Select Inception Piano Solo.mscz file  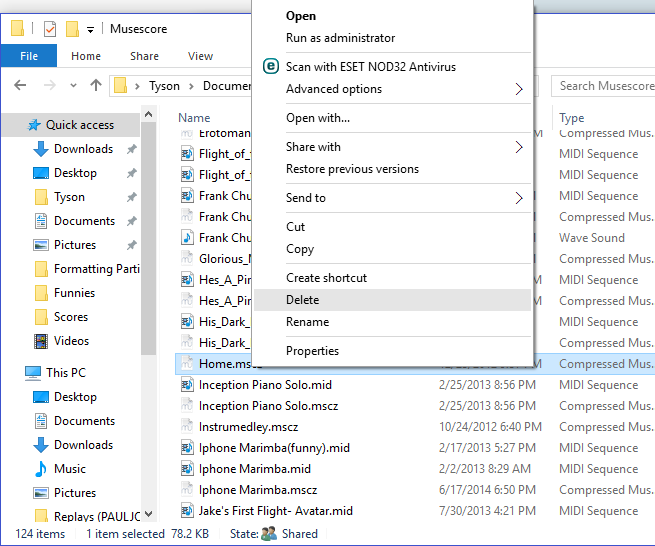click(269, 406)
